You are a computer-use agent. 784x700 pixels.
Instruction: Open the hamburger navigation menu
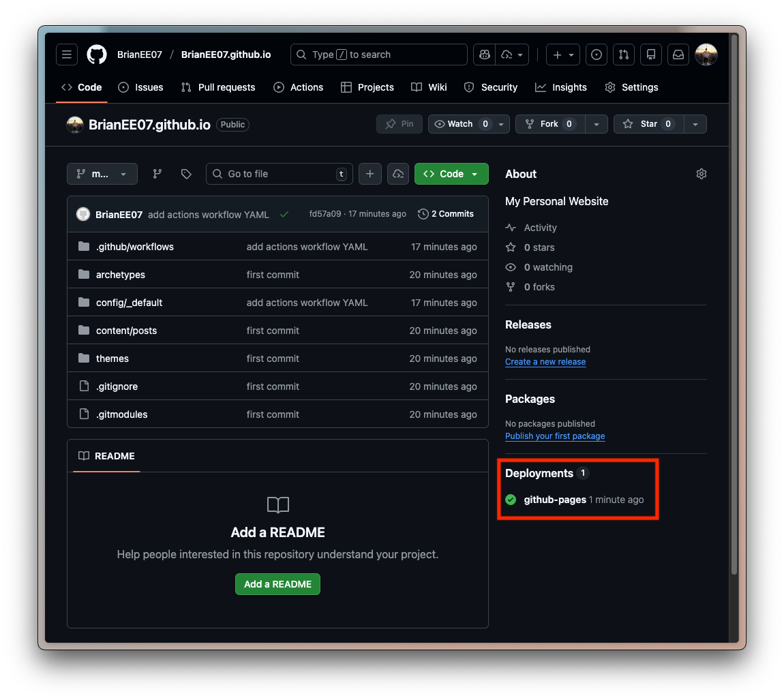(67, 55)
